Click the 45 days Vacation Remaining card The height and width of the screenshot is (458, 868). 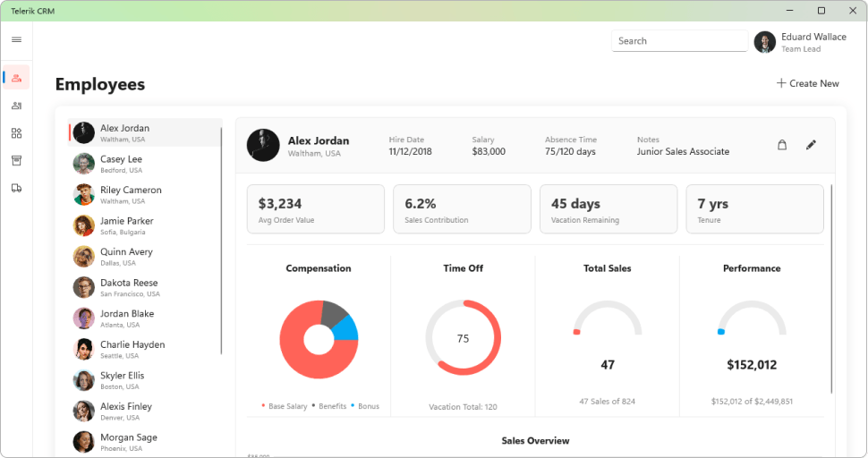coord(608,209)
